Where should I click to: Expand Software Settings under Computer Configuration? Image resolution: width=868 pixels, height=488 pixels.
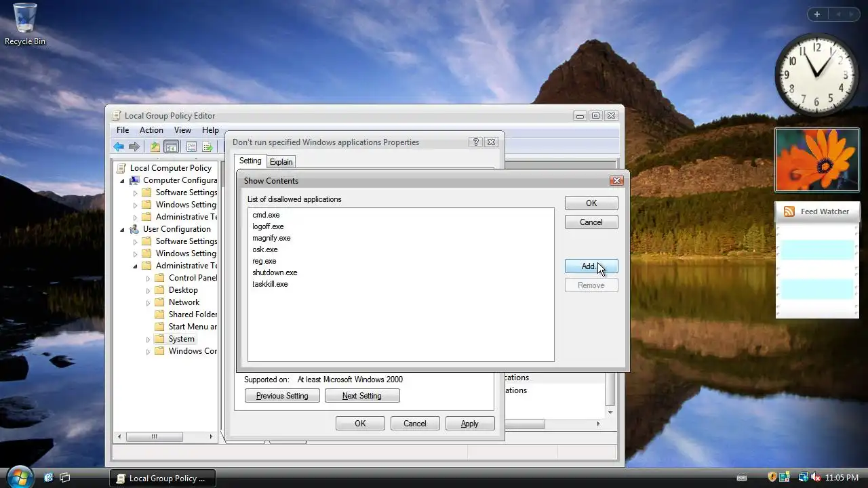coord(136,193)
